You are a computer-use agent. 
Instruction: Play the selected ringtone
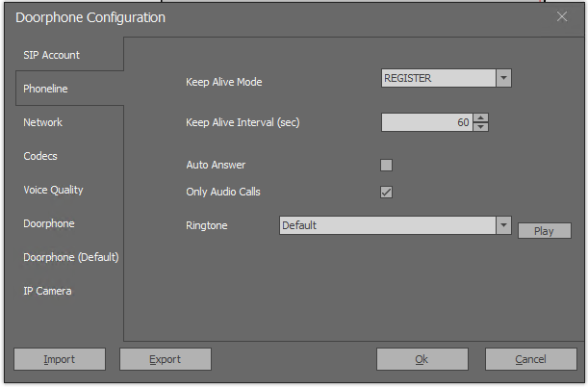tap(545, 231)
